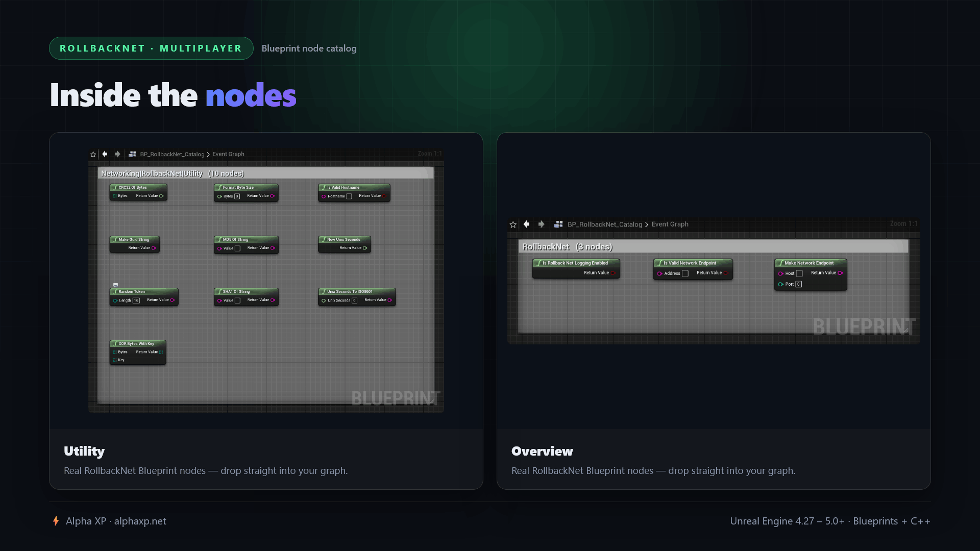Click the Return Value pin of the Now Unix Seconds node
This screenshot has width=980, height=551.
pyautogui.click(x=365, y=248)
